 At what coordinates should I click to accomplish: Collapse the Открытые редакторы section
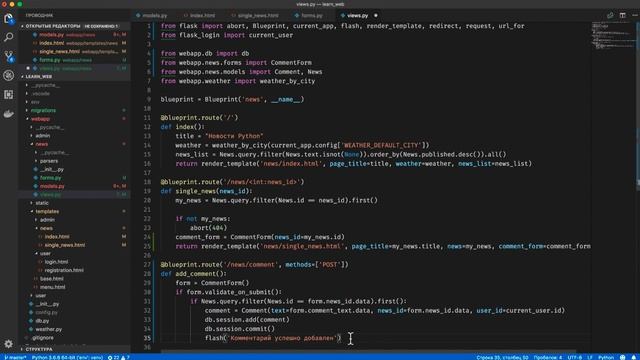pos(73,26)
